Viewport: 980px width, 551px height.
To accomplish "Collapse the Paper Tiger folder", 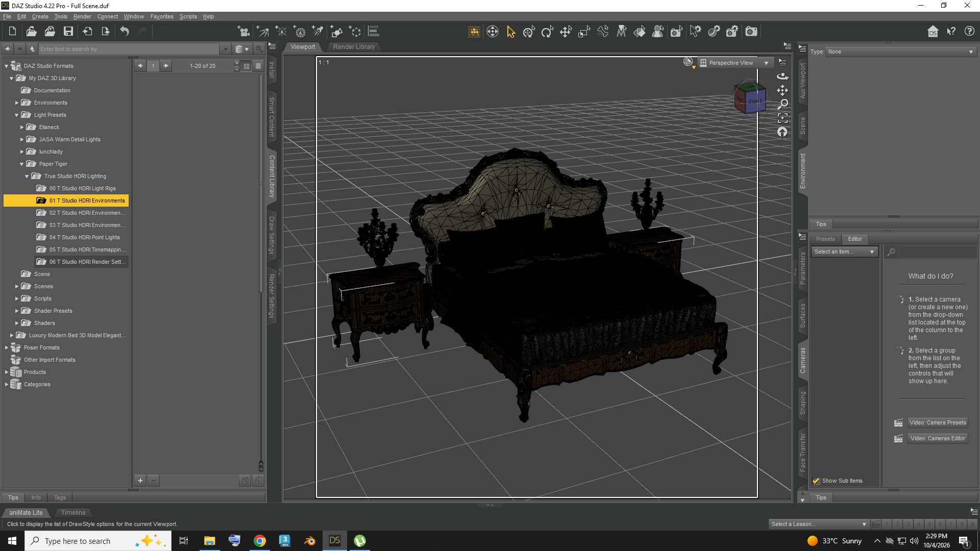I will click(x=22, y=164).
